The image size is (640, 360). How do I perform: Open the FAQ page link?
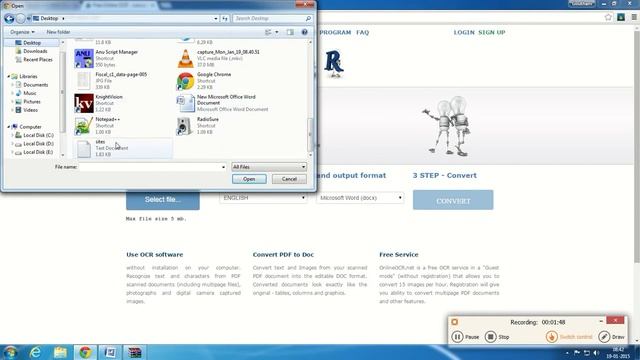362,32
